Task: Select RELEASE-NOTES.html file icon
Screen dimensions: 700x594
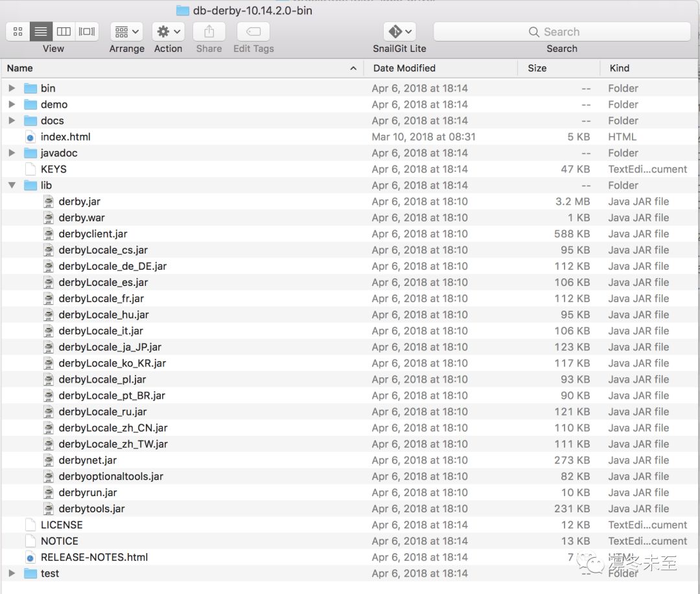Action: coord(30,557)
